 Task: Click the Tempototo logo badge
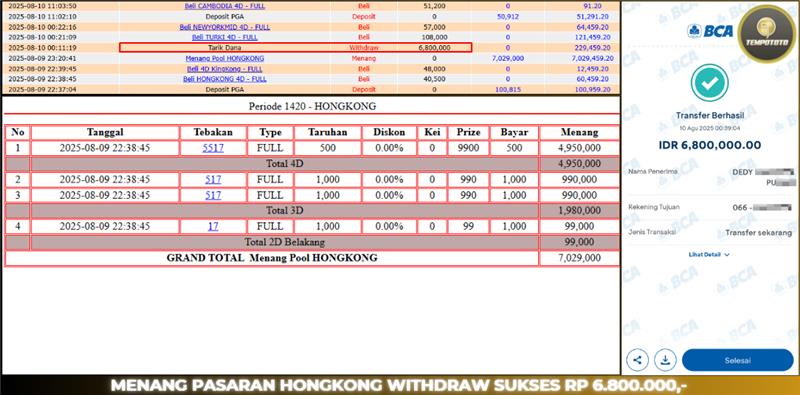(767, 34)
